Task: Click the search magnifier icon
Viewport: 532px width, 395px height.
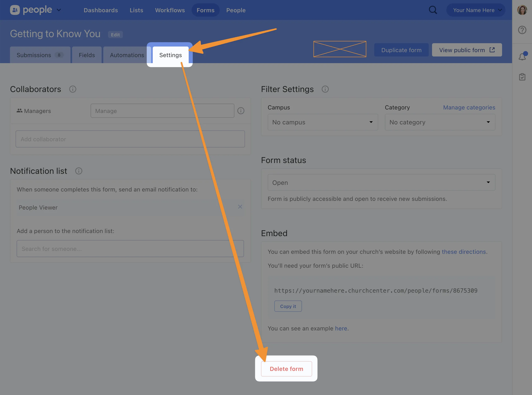Action: [x=433, y=10]
